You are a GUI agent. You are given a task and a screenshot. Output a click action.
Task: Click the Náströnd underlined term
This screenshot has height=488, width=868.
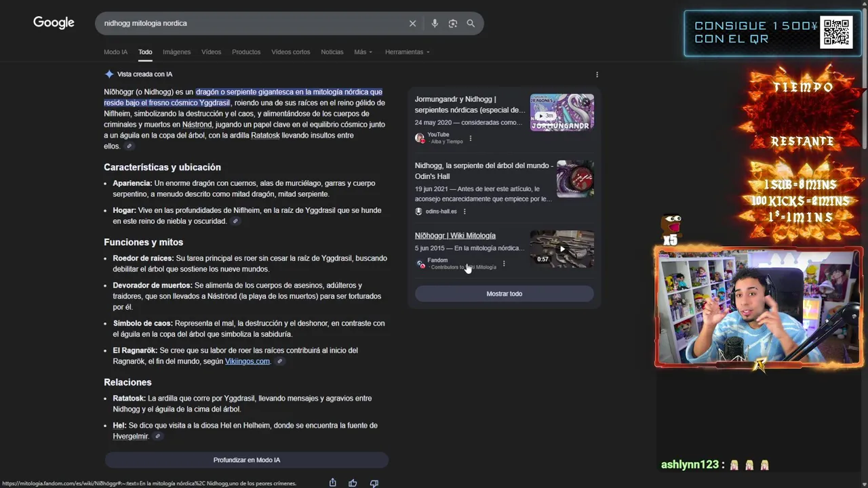(x=197, y=125)
